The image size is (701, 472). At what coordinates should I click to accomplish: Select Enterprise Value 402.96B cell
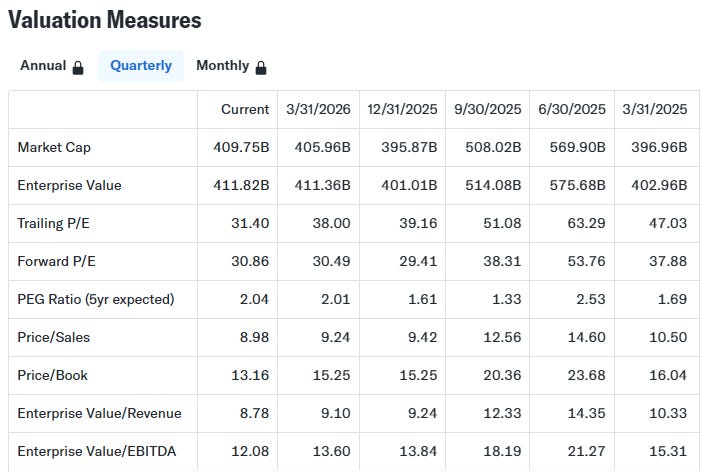pyautogui.click(x=659, y=185)
